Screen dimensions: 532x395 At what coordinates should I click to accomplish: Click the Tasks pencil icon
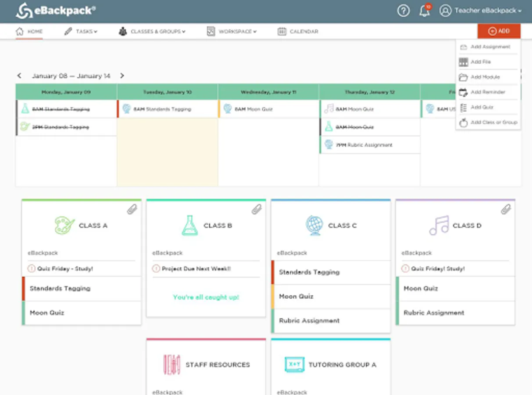[68, 32]
